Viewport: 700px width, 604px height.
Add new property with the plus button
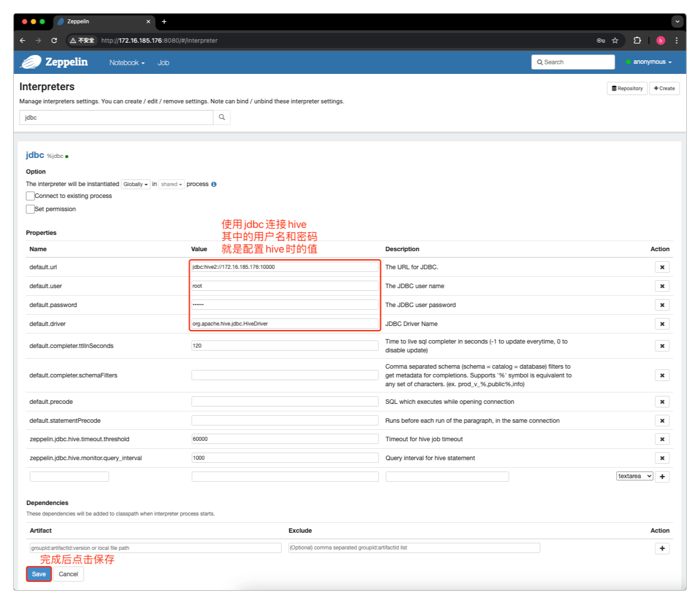point(662,476)
